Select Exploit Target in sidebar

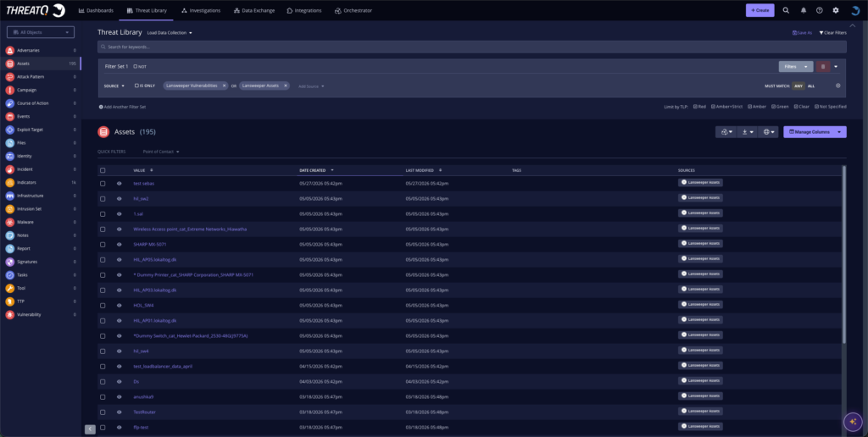click(x=30, y=130)
